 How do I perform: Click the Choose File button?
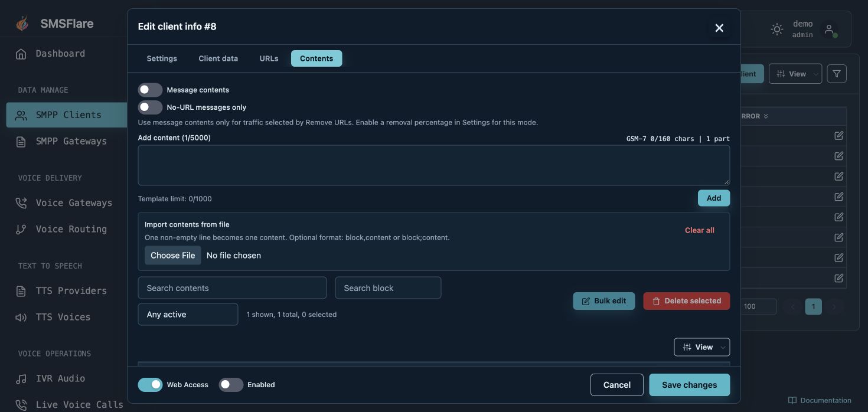tap(172, 256)
